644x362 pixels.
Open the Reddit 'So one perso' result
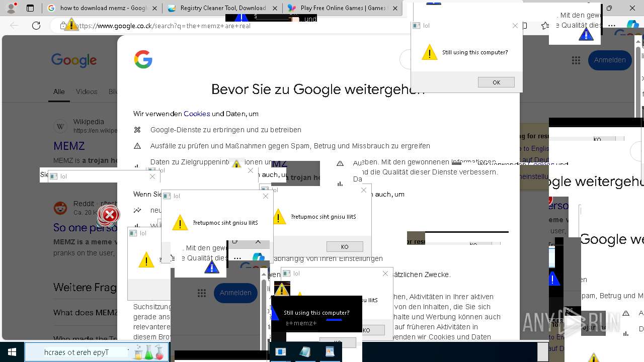click(x=85, y=227)
